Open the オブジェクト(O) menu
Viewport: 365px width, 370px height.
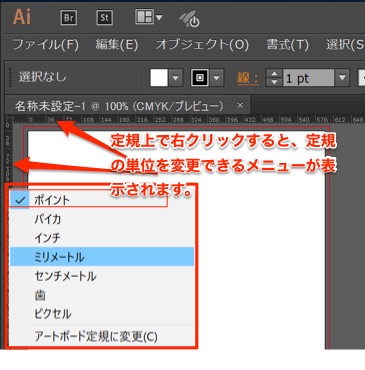click(202, 44)
